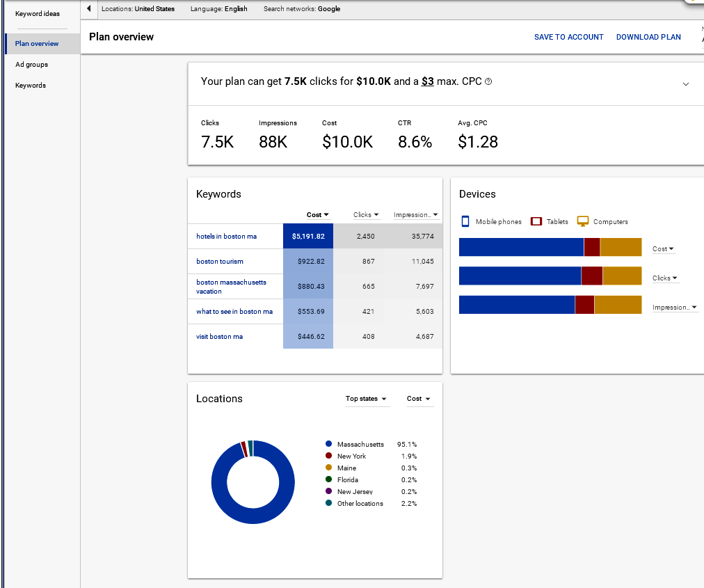Viewport: 704px width, 588px height.
Task: Click the help icon next to max. CPC
Action: (x=488, y=81)
